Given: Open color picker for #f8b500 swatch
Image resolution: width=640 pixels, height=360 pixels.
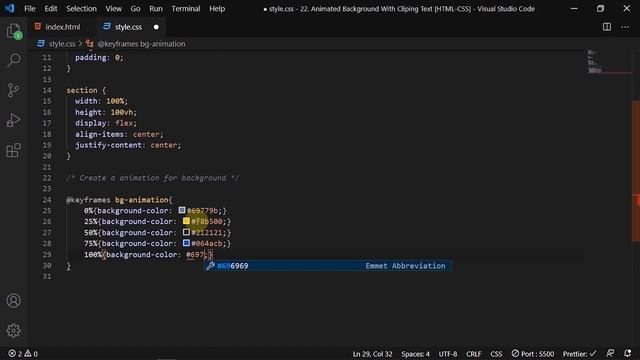Looking at the screenshot, I should pyautogui.click(x=186, y=221).
